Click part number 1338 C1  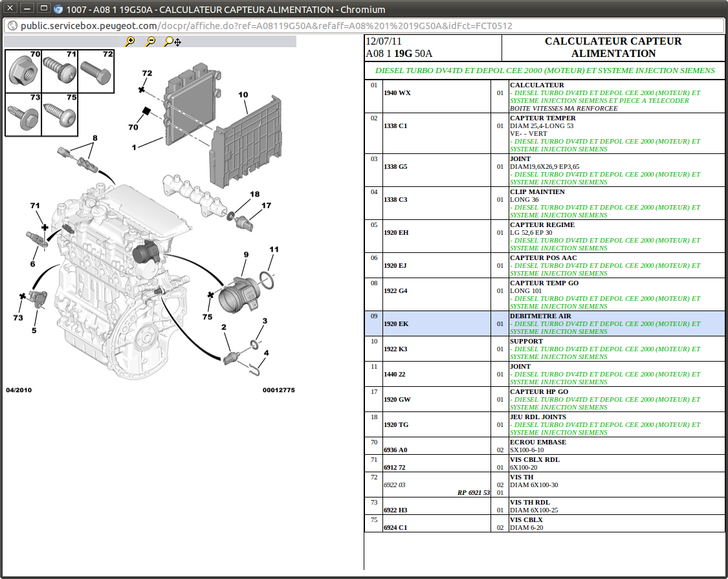coord(395,126)
